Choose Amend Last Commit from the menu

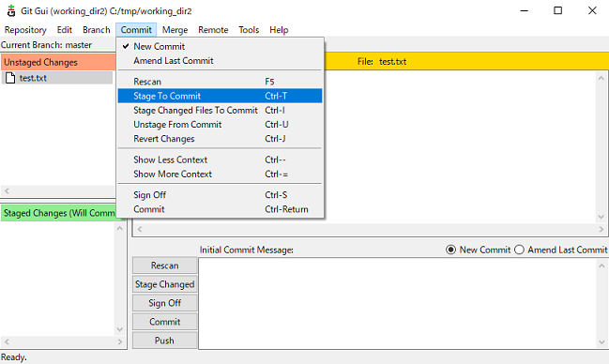pos(220,61)
